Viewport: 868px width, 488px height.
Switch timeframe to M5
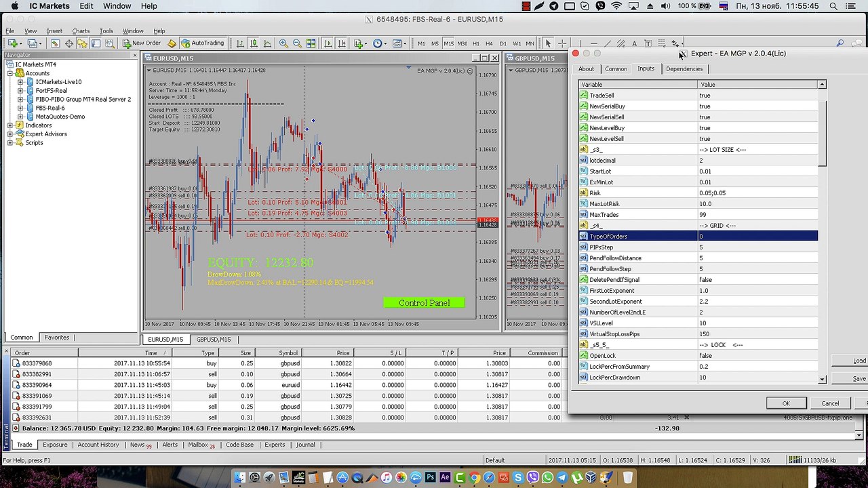[x=435, y=43]
